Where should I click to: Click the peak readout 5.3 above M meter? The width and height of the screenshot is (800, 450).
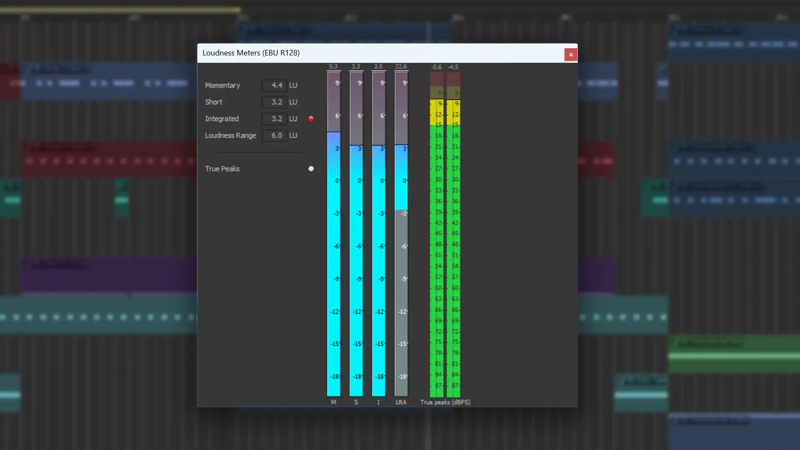click(x=333, y=67)
